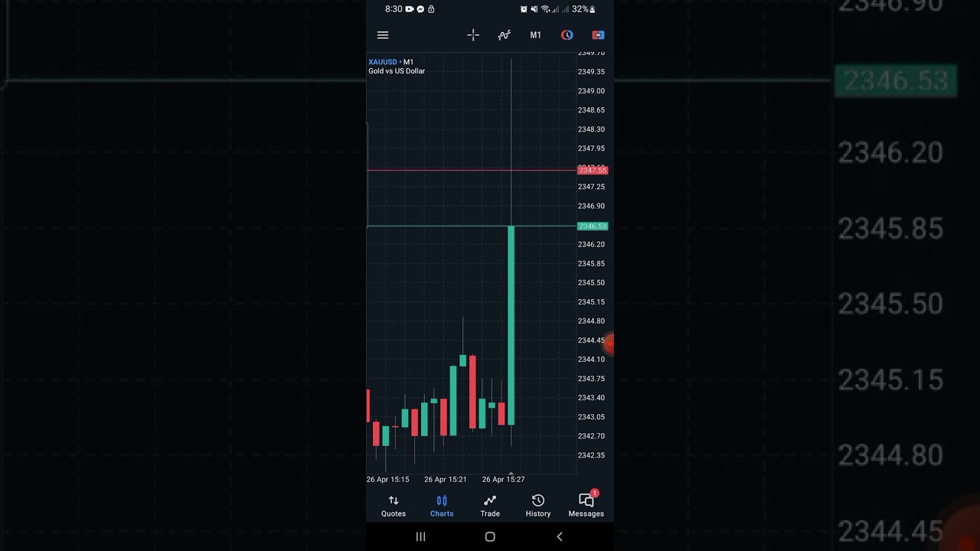Tap the battery 32% status indicator
980x551 pixels.
pos(583,9)
